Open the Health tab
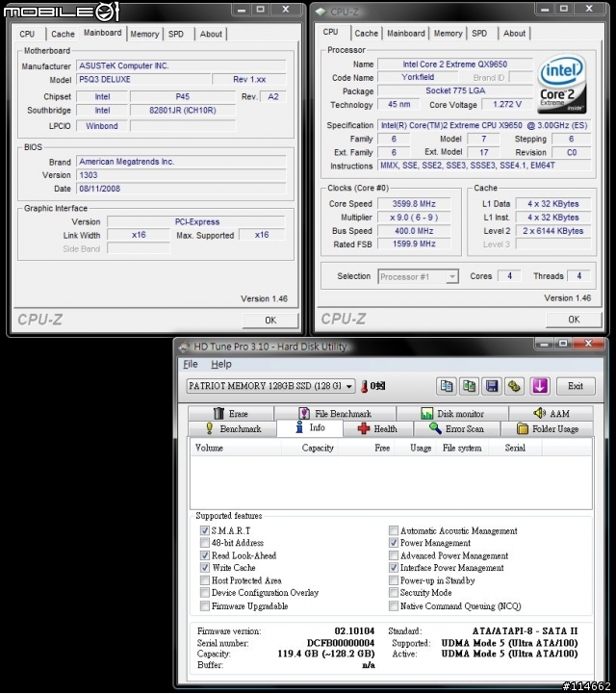Viewport: 616px width, 694px height. pyautogui.click(x=378, y=428)
